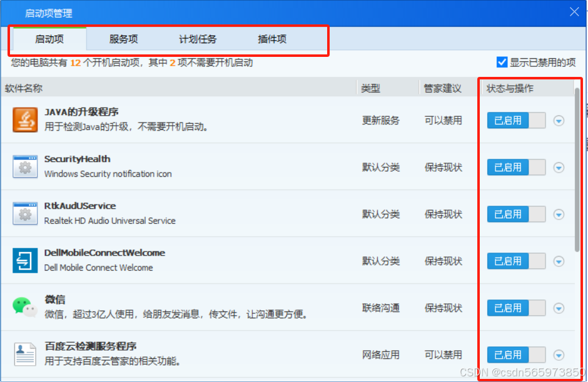This screenshot has height=382, width=588.
Task: Click the DellMobileConnectWelcome blue icon
Action: click(25, 261)
